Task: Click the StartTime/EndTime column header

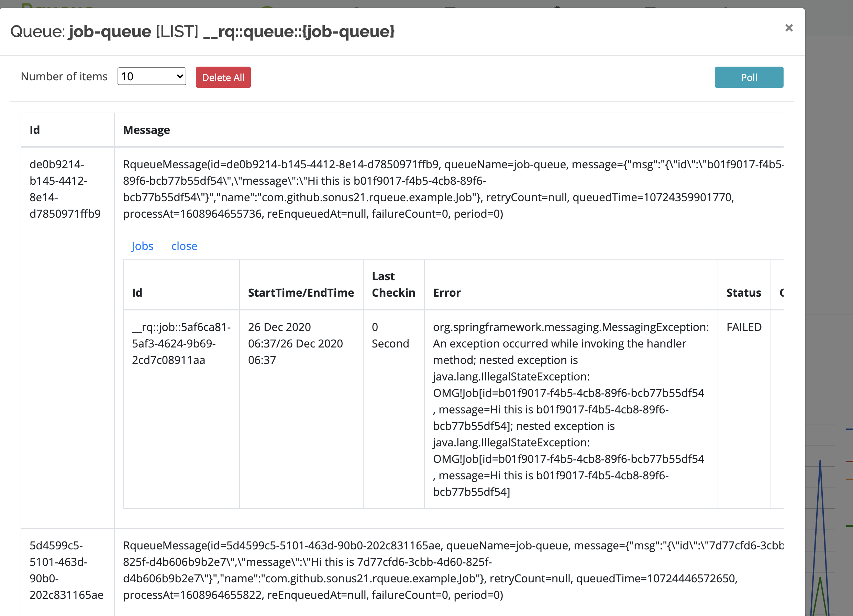Action: [301, 293]
